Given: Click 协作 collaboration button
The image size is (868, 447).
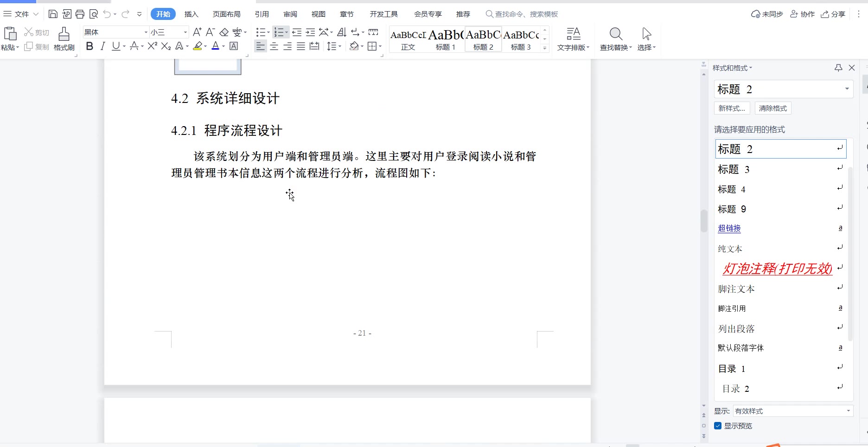Looking at the screenshot, I should coord(803,14).
